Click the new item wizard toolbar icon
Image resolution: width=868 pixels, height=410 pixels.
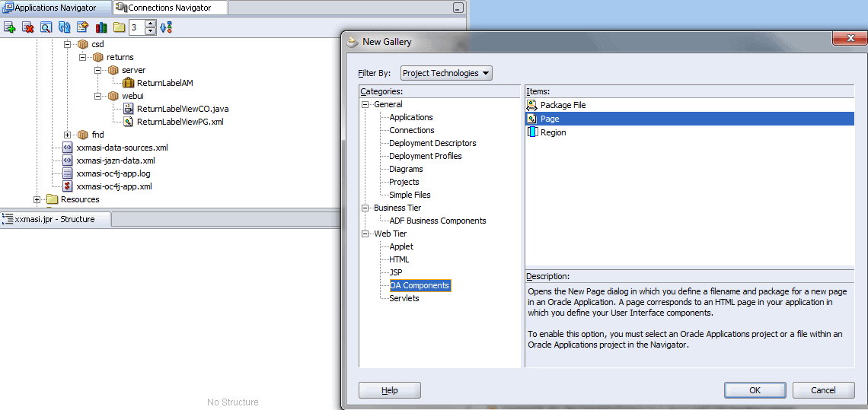click(82, 27)
